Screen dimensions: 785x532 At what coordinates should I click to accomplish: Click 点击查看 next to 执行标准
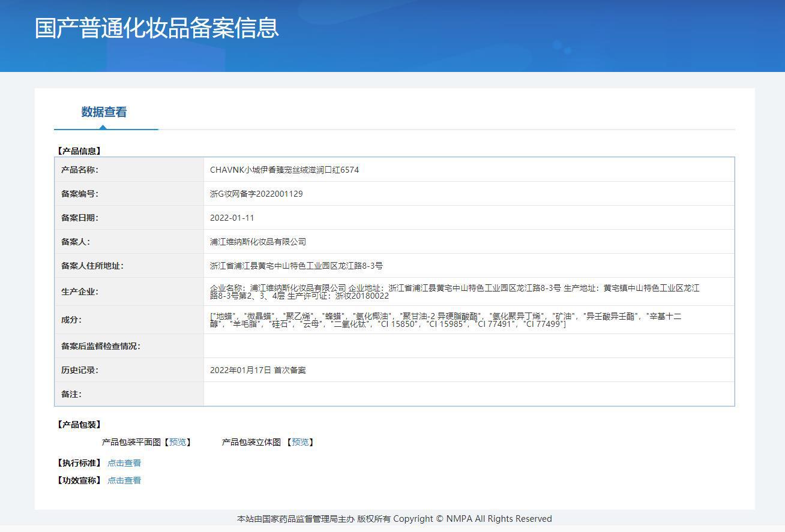124,463
